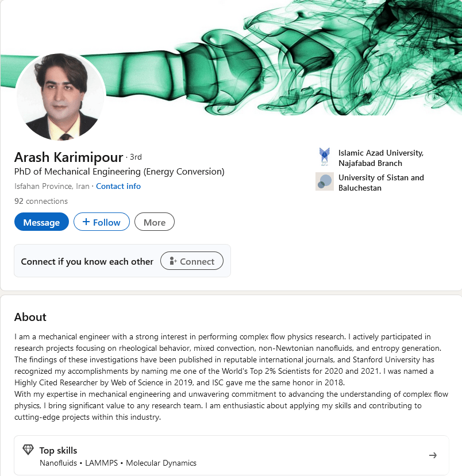Click the University of Sistan and Baluchestan logo
462x476 pixels.
(x=325, y=181)
